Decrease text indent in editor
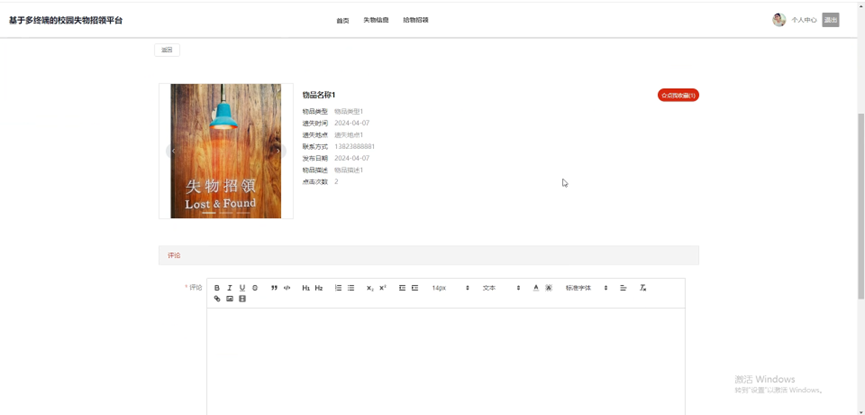The image size is (865, 415). pos(402,288)
